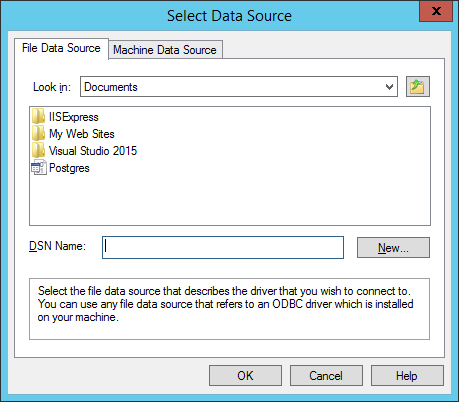This screenshot has width=459, height=402.
Task: Select the Visual Studio 2015 name text
Action: click(x=93, y=151)
